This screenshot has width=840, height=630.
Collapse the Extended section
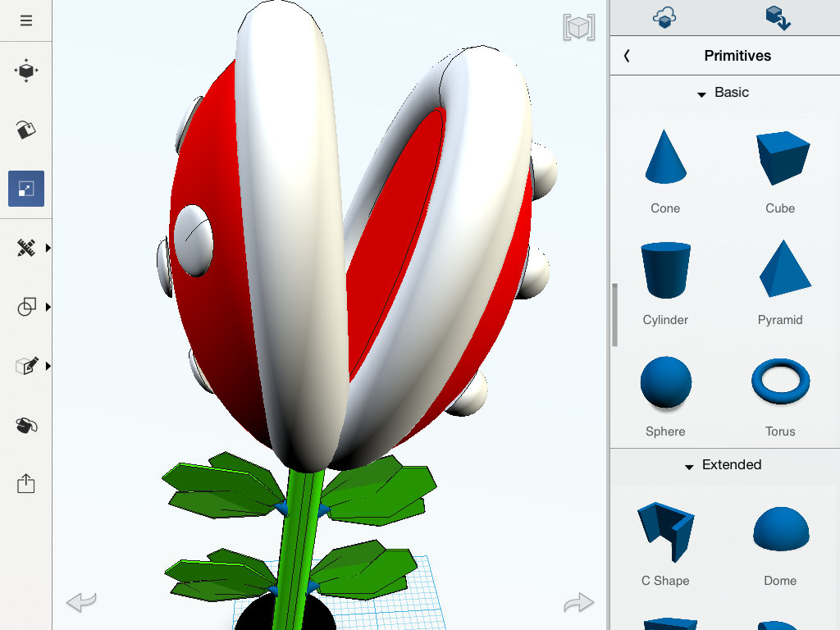click(x=689, y=467)
